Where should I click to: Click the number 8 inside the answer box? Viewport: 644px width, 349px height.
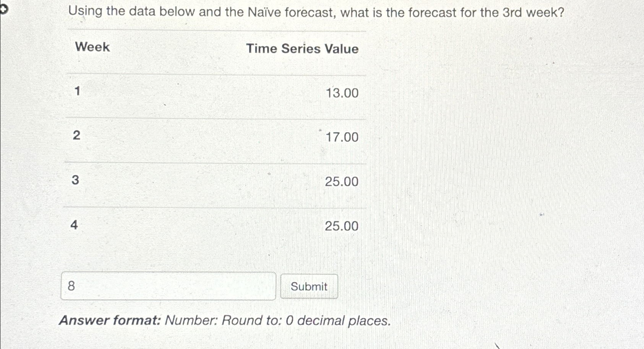(70, 286)
